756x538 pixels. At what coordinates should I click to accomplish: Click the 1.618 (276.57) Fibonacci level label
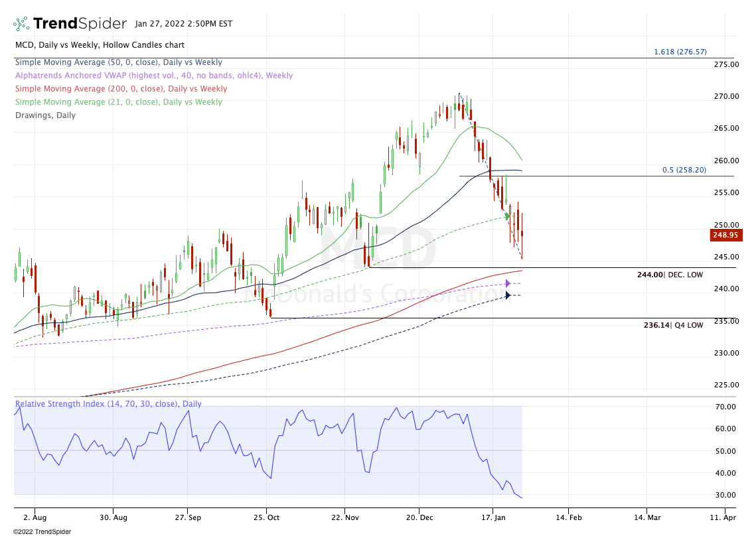680,52
